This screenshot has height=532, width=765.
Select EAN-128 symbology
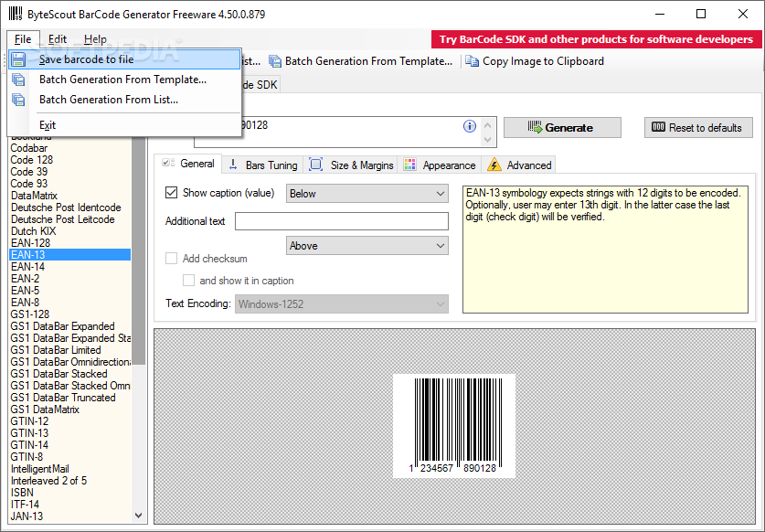coord(31,243)
